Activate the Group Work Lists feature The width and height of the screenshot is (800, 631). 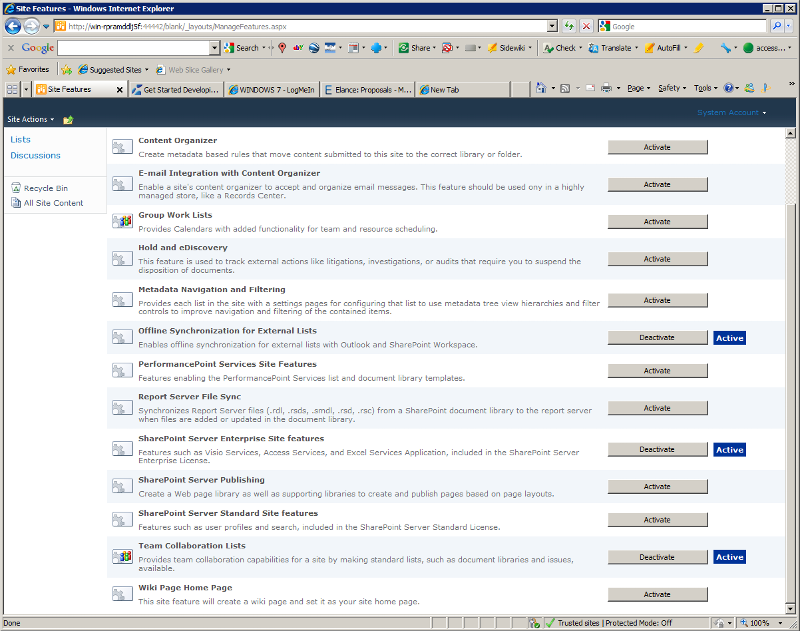(657, 222)
